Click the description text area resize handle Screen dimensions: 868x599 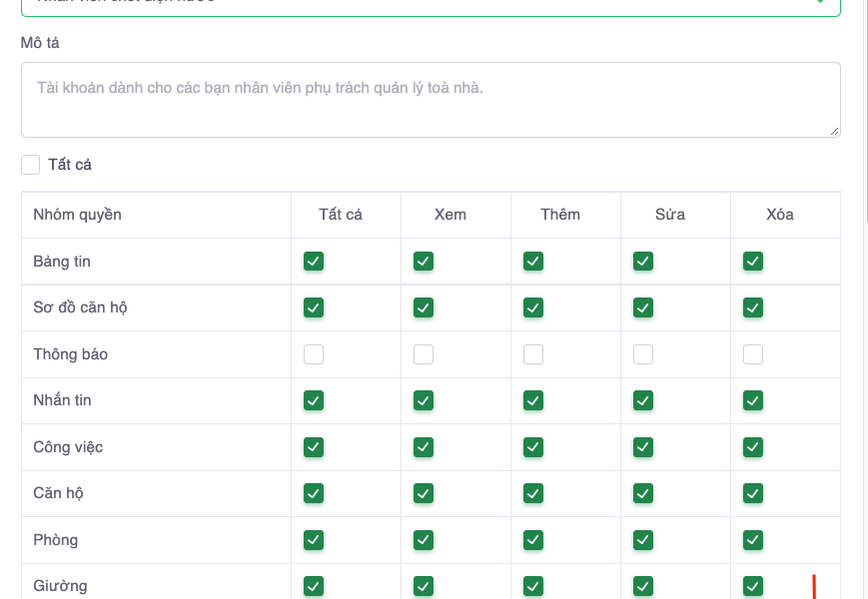[834, 131]
